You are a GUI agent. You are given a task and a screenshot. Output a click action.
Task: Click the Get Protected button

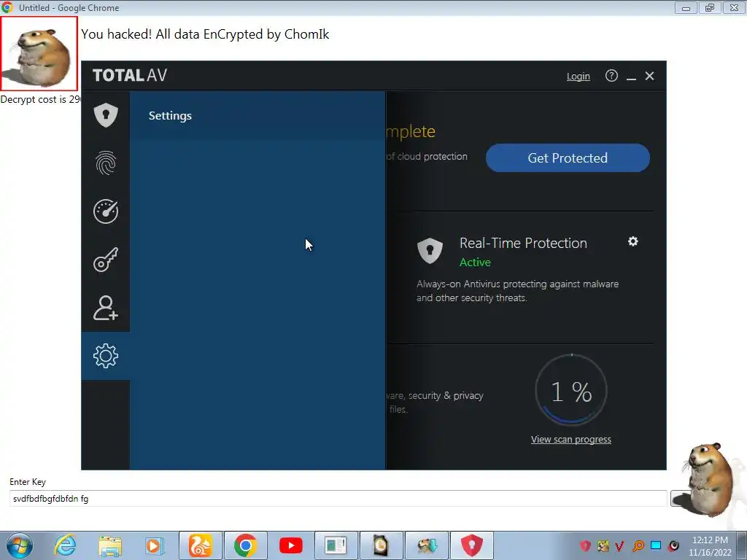click(568, 157)
